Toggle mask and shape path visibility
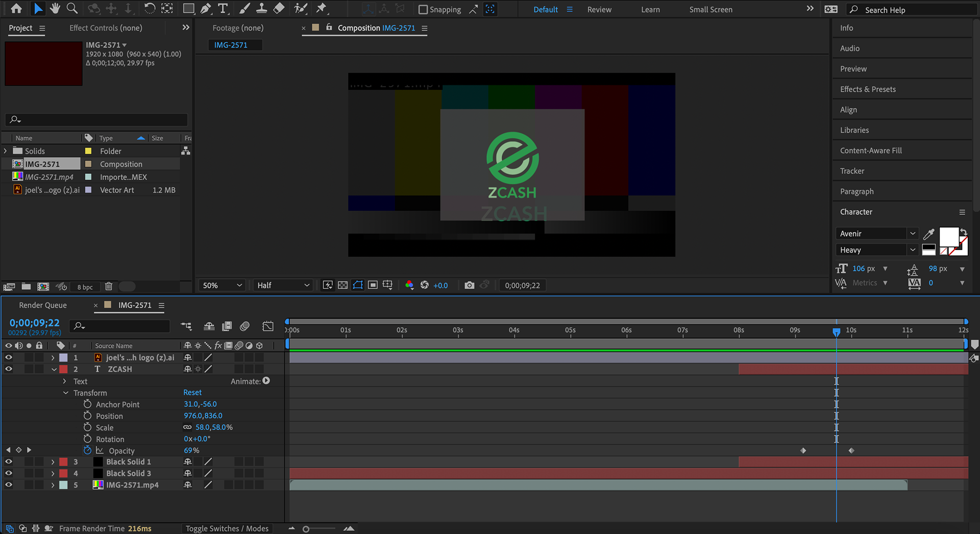Screen dimensions: 980x534 [358, 285]
